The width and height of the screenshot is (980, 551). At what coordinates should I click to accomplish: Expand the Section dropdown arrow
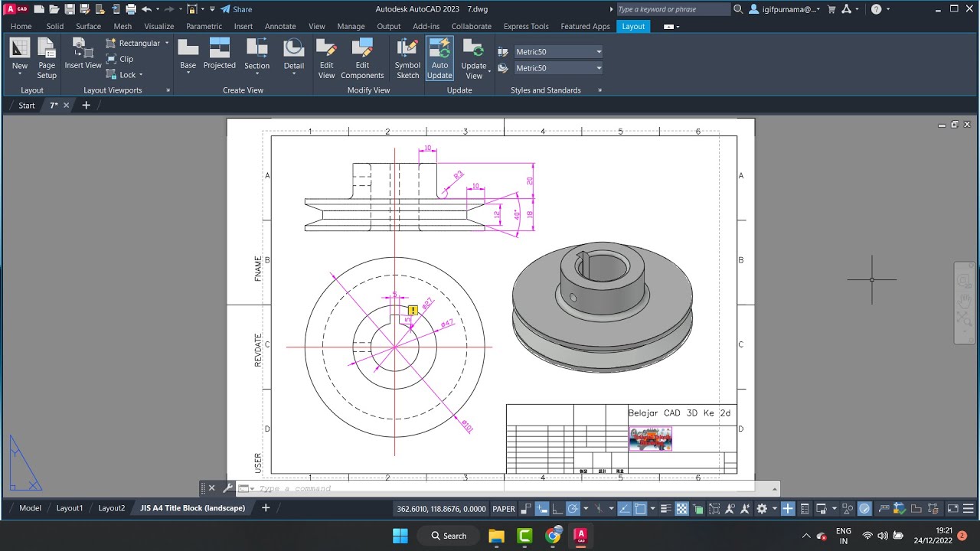[257, 73]
